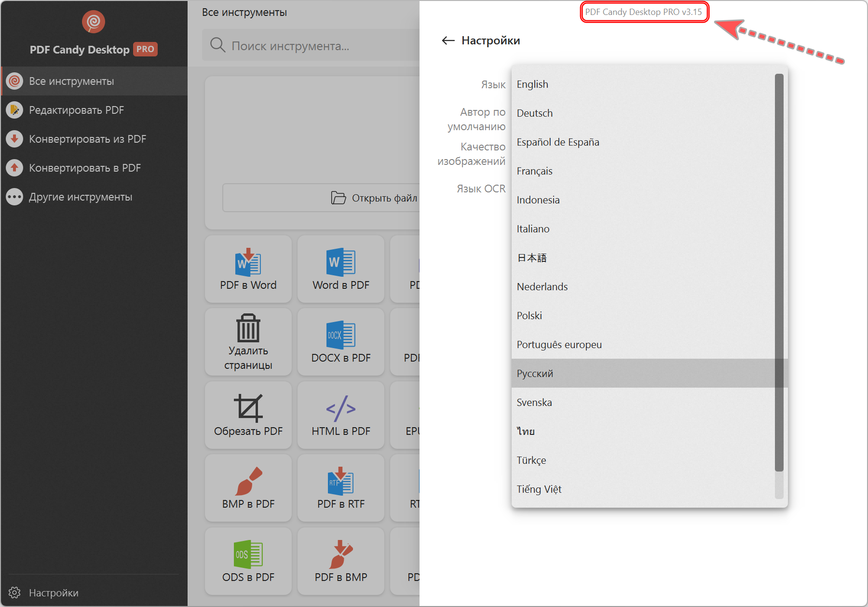Click the search magnifier icon
Image resolution: width=868 pixels, height=607 pixels.
tap(217, 45)
